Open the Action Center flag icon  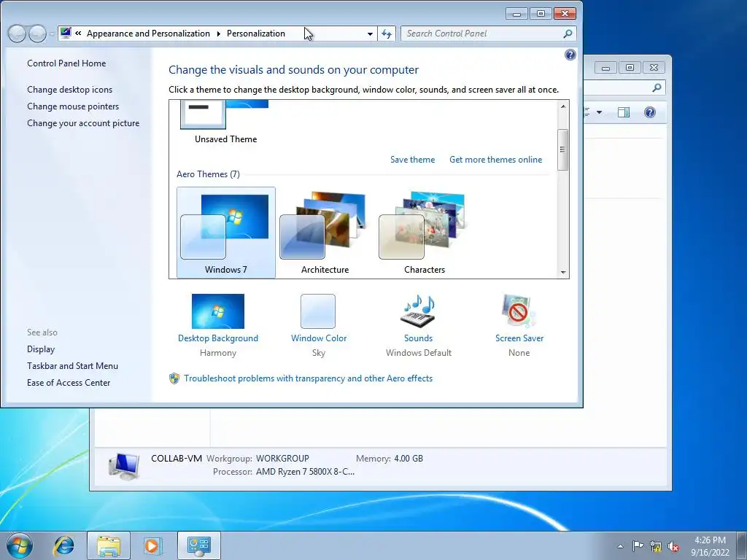click(x=638, y=545)
